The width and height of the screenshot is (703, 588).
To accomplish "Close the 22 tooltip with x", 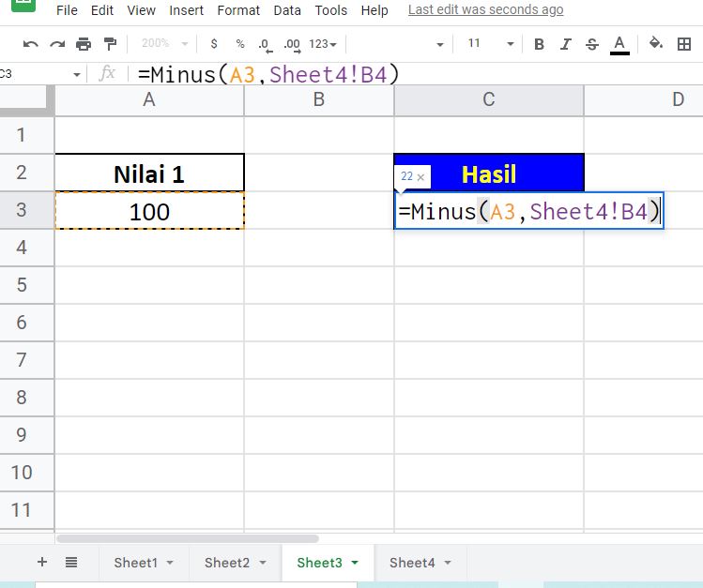I will point(420,177).
